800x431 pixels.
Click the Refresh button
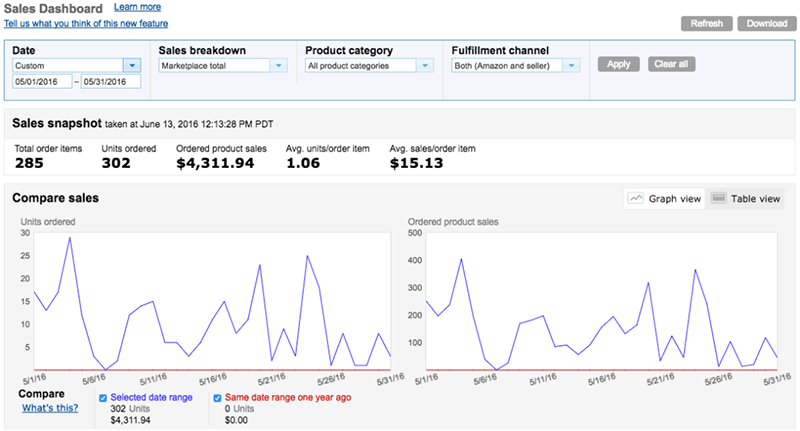pos(707,23)
